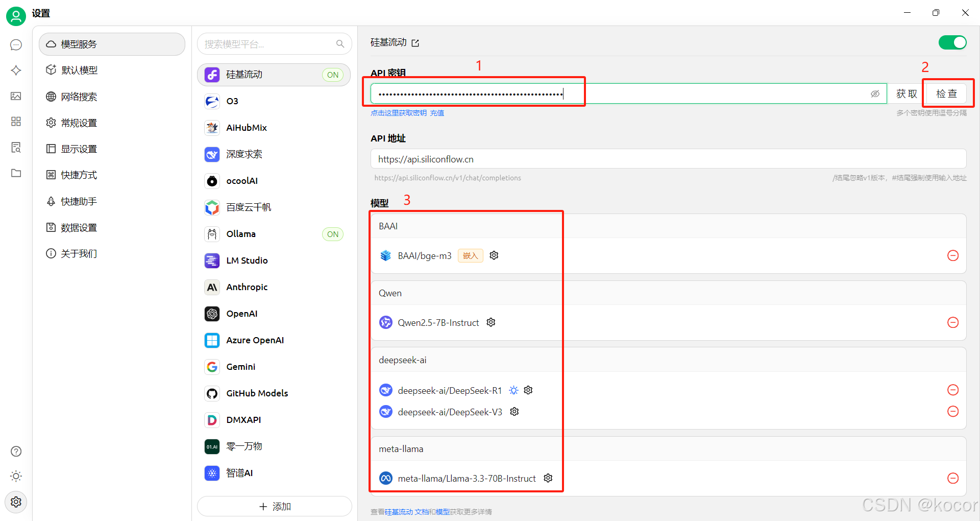Screen dimensions: 980x521
Task: Select 默认模型 settings menu
Action: pos(112,70)
